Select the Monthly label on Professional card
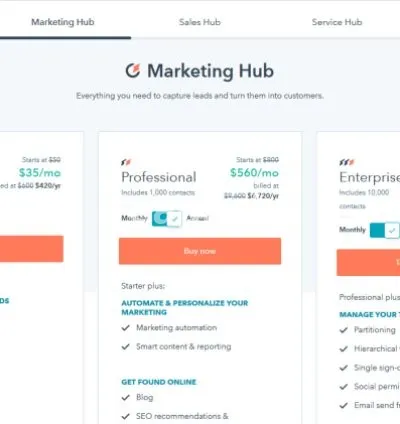The image size is (400, 424). pyautogui.click(x=134, y=218)
